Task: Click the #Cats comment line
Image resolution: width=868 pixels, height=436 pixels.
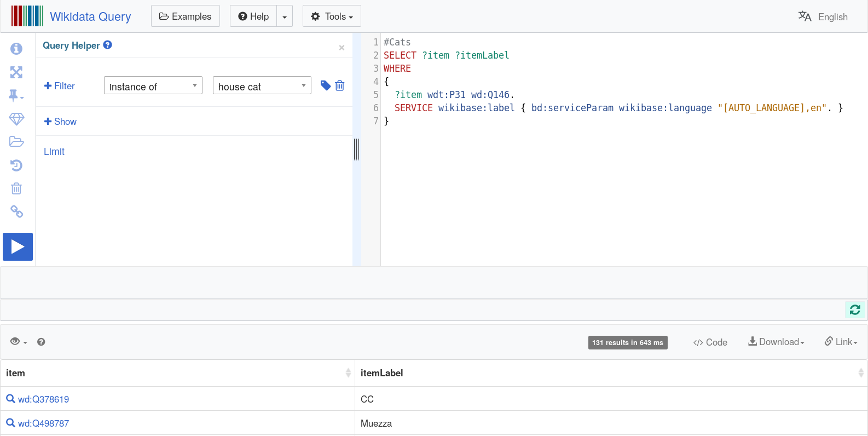Action: tap(397, 42)
